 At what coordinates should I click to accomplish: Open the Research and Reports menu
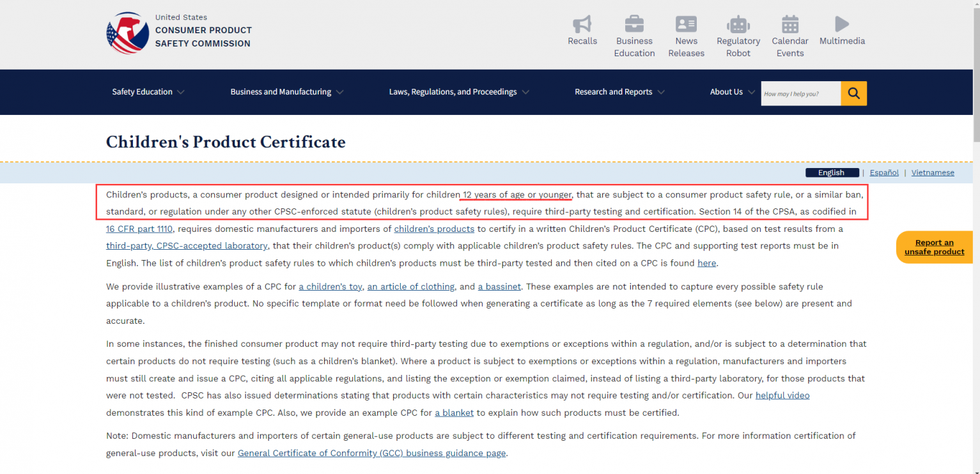coord(613,92)
